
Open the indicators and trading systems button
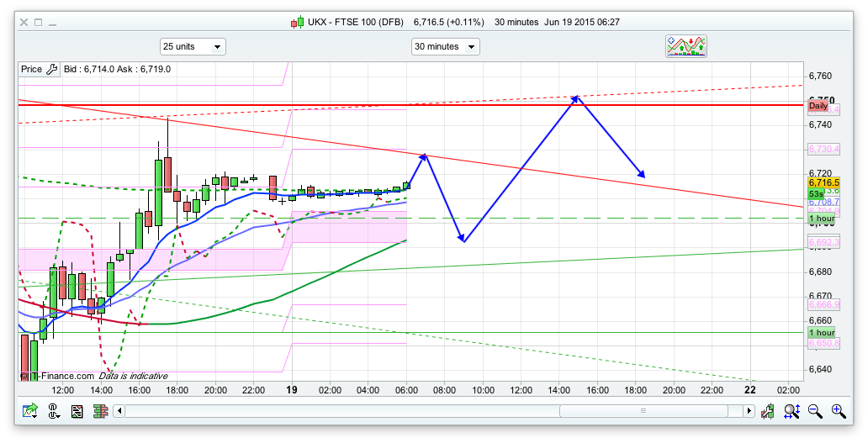click(x=685, y=46)
